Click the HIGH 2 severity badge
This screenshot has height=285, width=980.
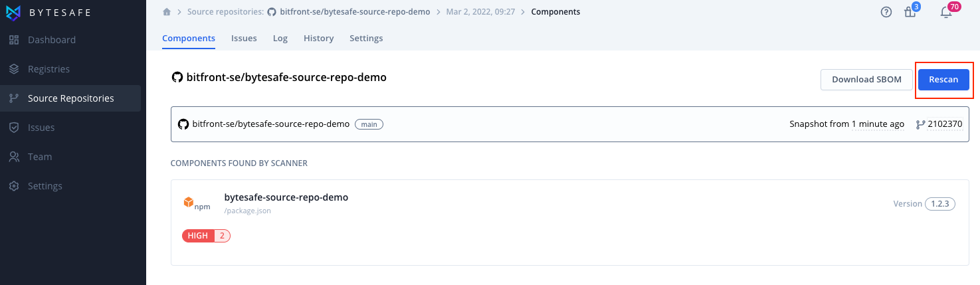click(x=206, y=236)
